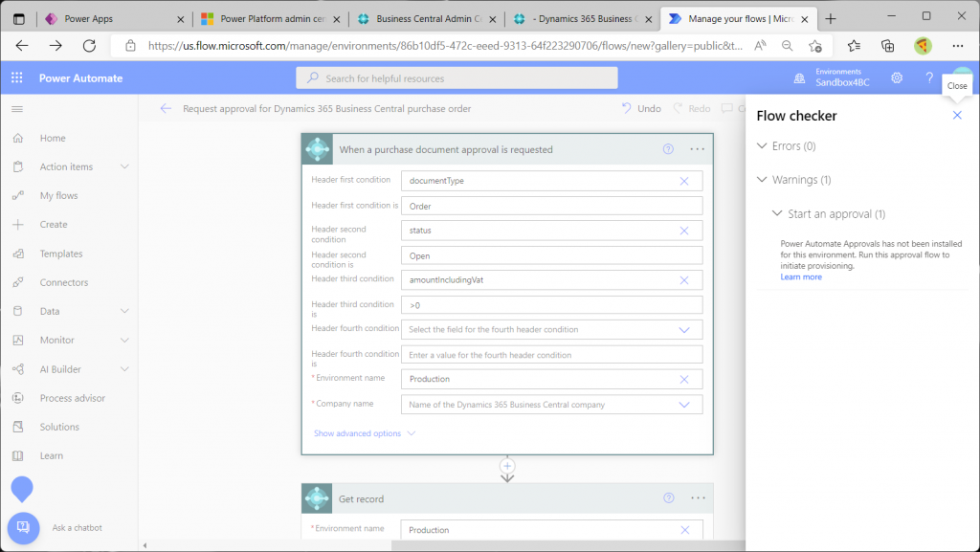The image size is (980, 552).
Task: Clear the status header condition
Action: (684, 231)
